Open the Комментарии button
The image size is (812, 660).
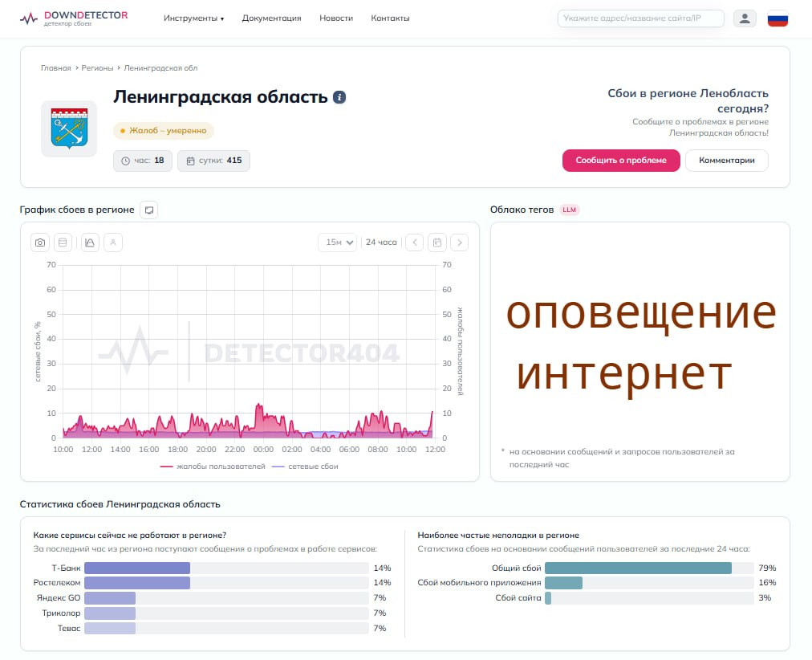pyautogui.click(x=727, y=161)
